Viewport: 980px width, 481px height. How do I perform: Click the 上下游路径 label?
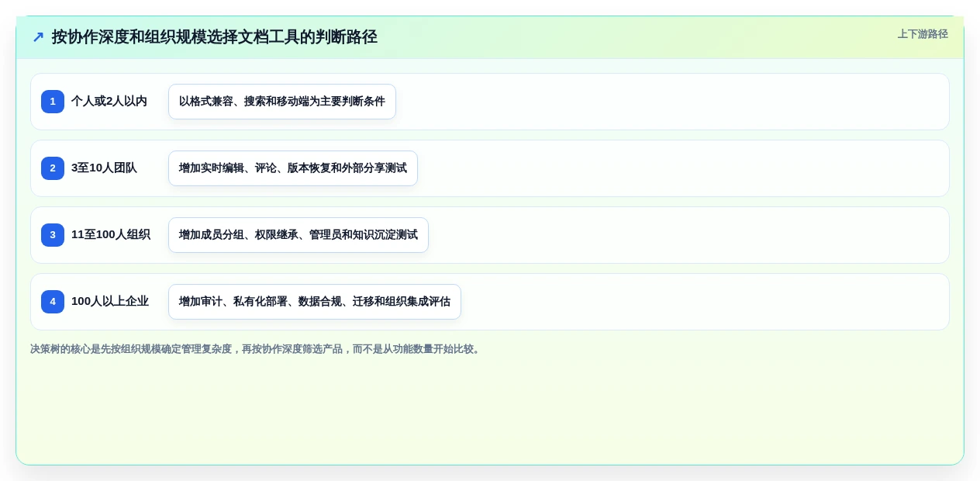coord(923,34)
